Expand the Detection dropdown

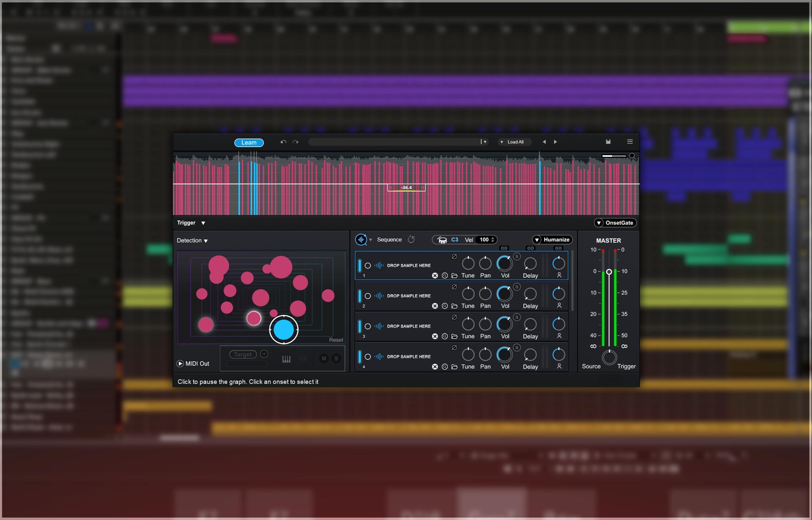coord(192,241)
